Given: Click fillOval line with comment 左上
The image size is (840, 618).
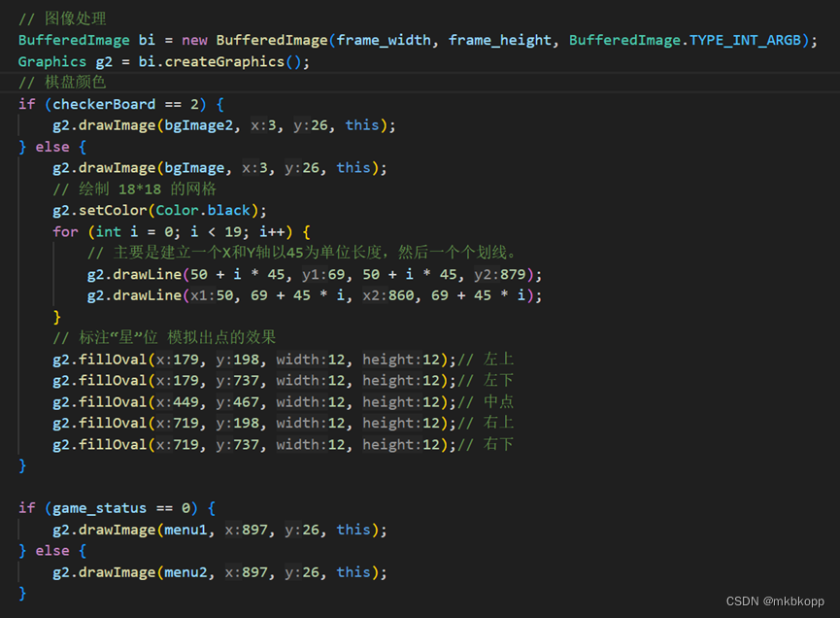Looking at the screenshot, I should pos(283,360).
